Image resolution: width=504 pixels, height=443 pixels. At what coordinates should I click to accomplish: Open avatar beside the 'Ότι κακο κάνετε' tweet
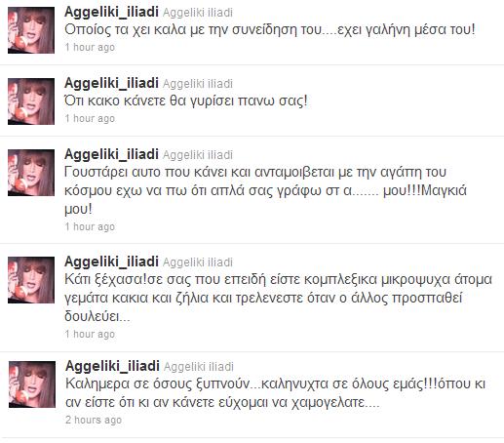(x=31, y=101)
